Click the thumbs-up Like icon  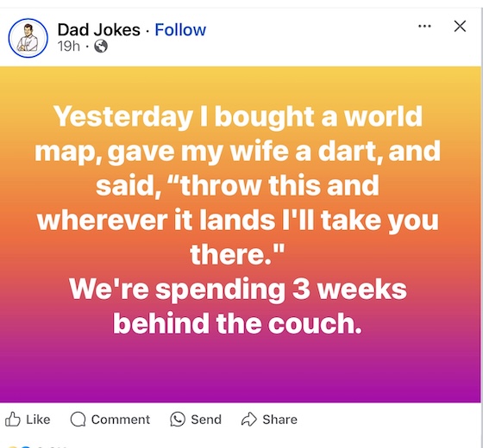pyautogui.click(x=13, y=419)
